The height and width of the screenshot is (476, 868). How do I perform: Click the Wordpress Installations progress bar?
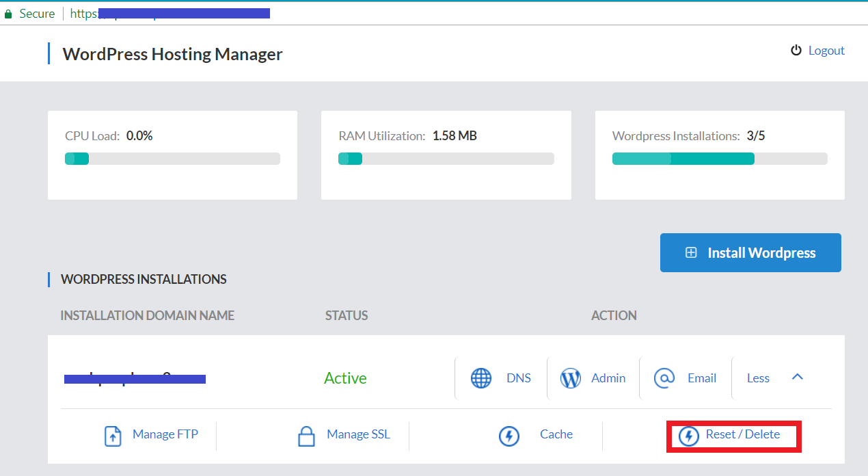pos(720,159)
